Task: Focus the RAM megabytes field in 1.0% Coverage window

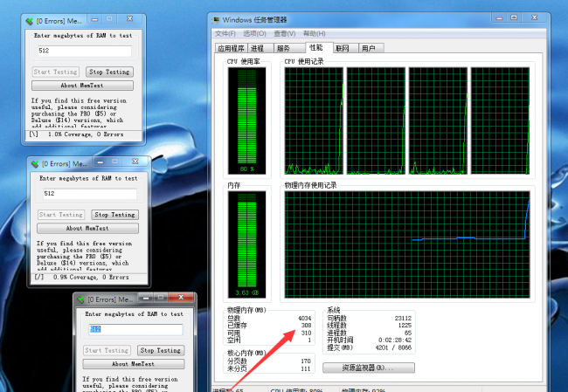Action: [x=85, y=51]
